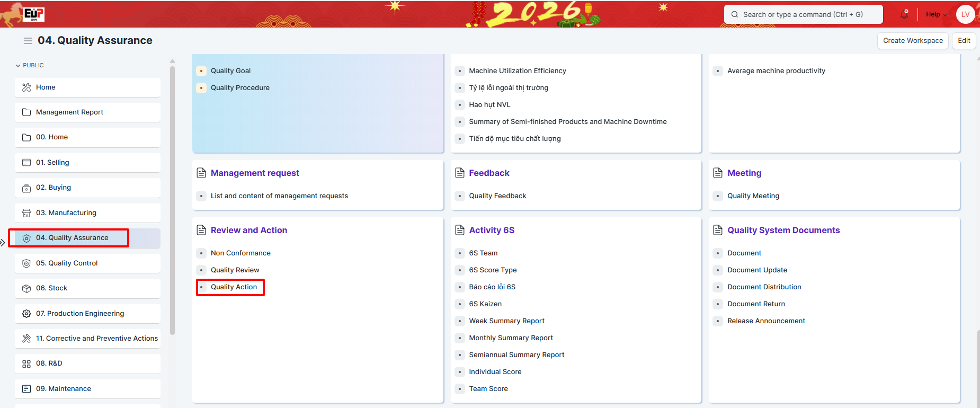The image size is (980, 408).
Task: Click the Stock box icon in sidebar
Action: click(26, 288)
